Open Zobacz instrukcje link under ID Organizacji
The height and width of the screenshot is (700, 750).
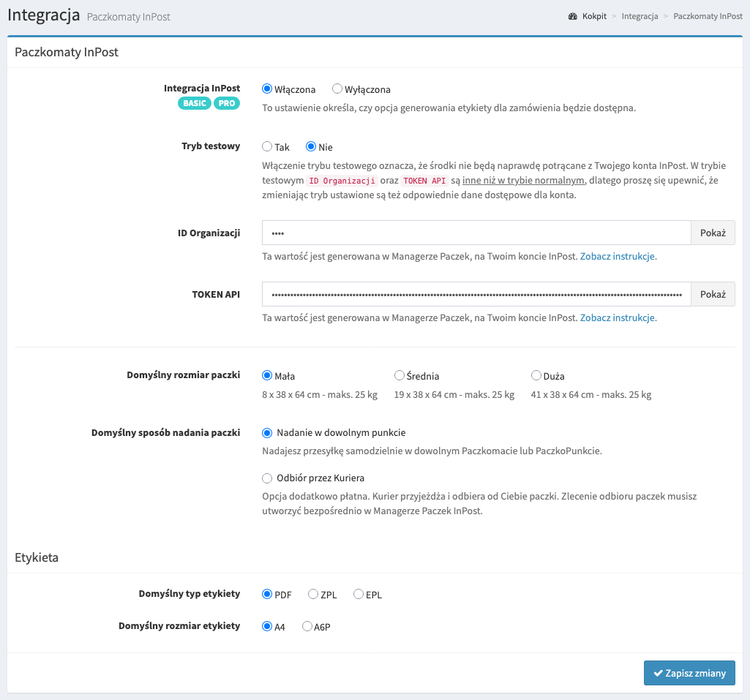618,257
